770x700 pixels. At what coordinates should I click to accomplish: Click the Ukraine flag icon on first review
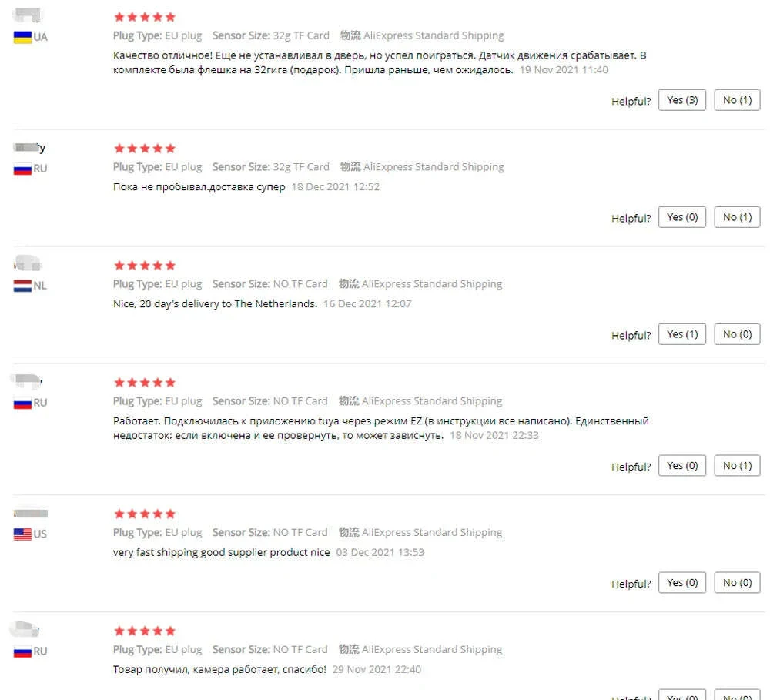click(x=22, y=37)
